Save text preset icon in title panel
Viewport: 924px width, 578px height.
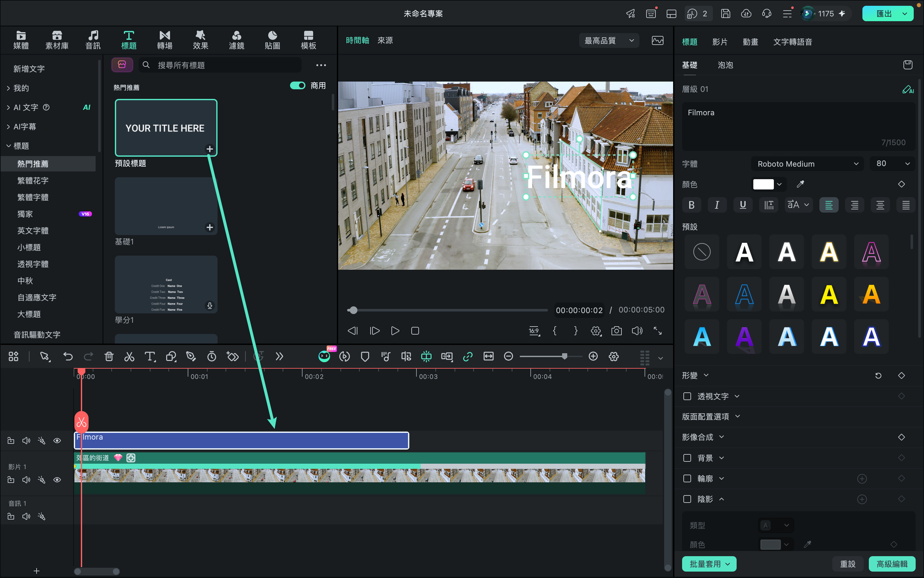(908, 65)
